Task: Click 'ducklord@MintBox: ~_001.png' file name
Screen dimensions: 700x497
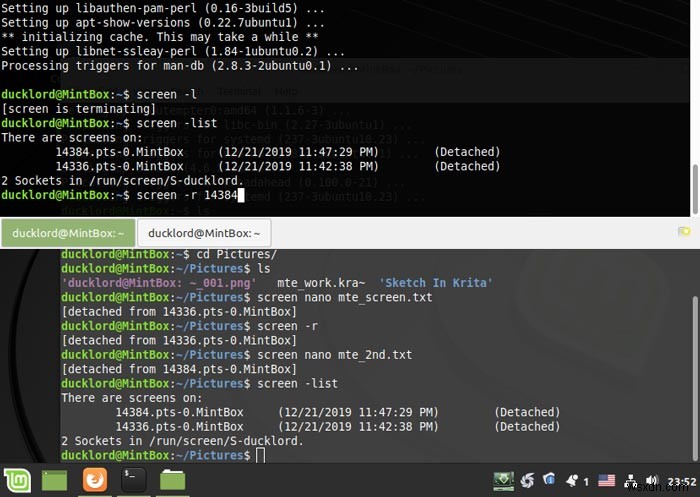Action: coord(159,283)
